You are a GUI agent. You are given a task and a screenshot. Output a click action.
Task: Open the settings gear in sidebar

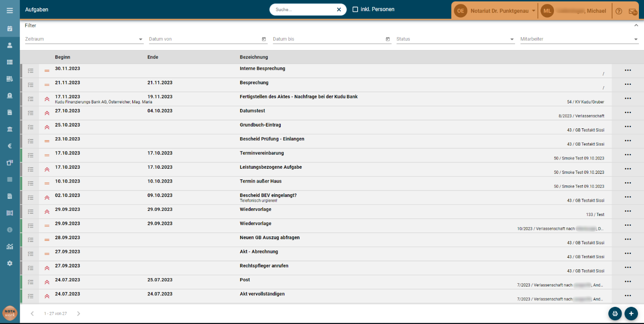tap(10, 263)
